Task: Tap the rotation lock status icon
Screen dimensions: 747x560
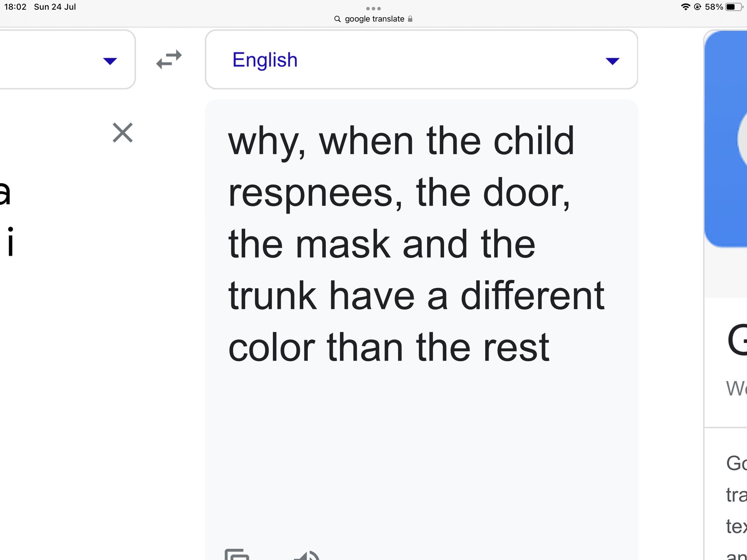Action: click(x=698, y=7)
